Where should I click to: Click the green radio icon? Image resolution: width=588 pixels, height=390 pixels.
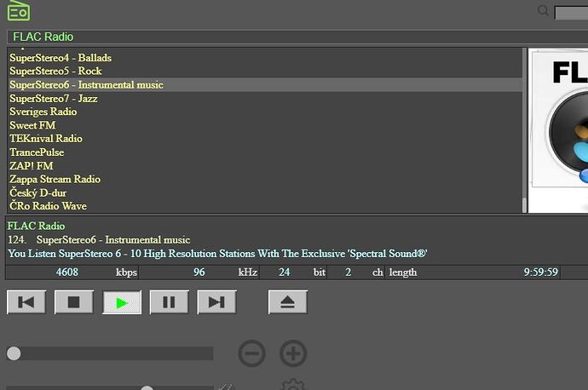click(x=19, y=10)
